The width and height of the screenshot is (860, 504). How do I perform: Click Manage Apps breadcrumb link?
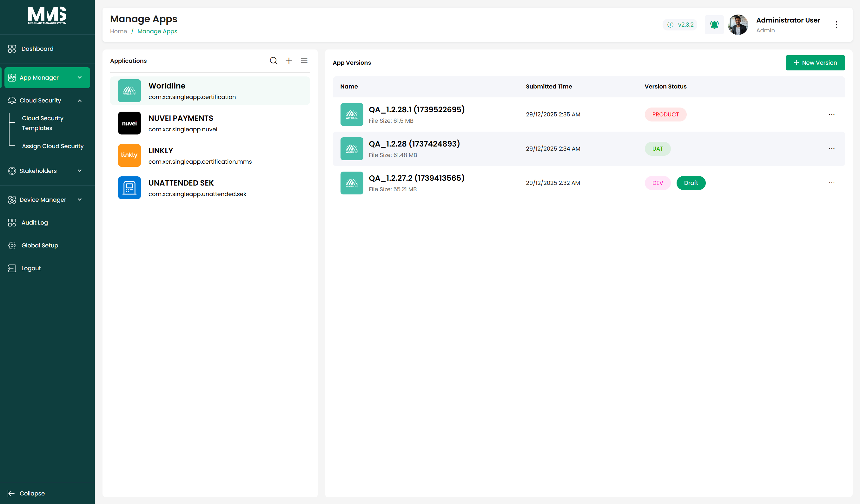click(157, 31)
